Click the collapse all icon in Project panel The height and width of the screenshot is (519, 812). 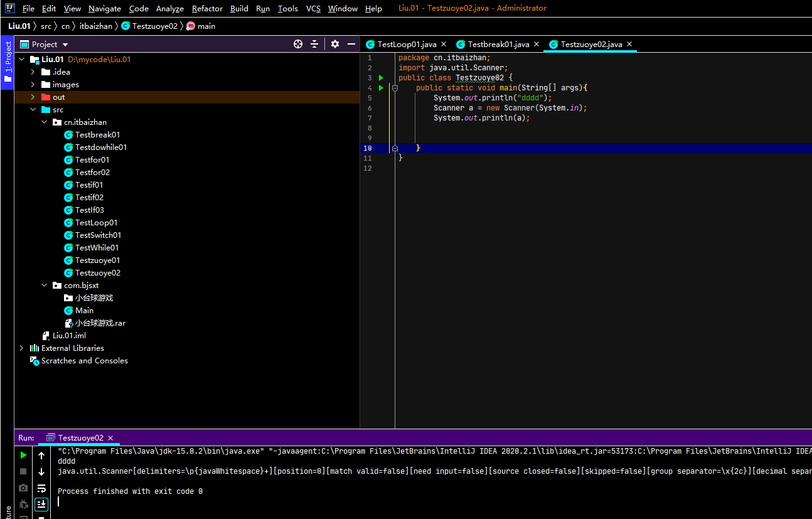pos(314,44)
